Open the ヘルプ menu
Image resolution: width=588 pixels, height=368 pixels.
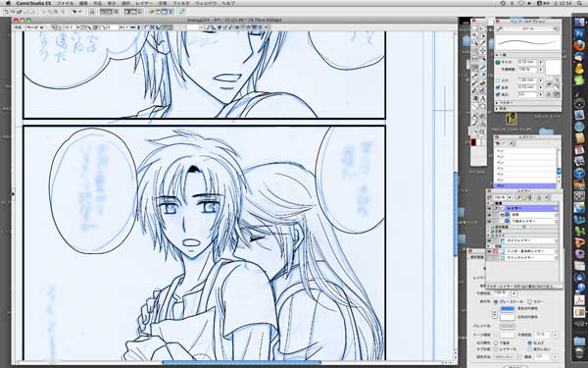227,3
